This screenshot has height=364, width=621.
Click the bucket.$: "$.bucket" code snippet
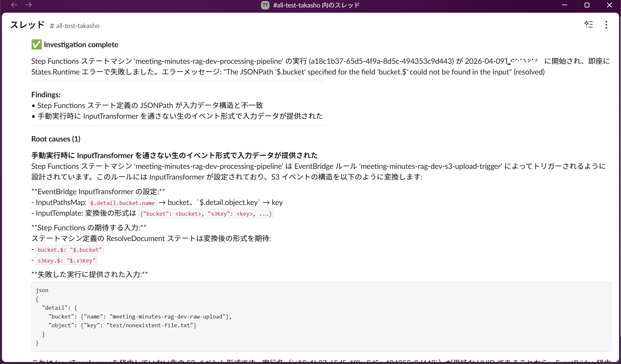[x=70, y=250]
